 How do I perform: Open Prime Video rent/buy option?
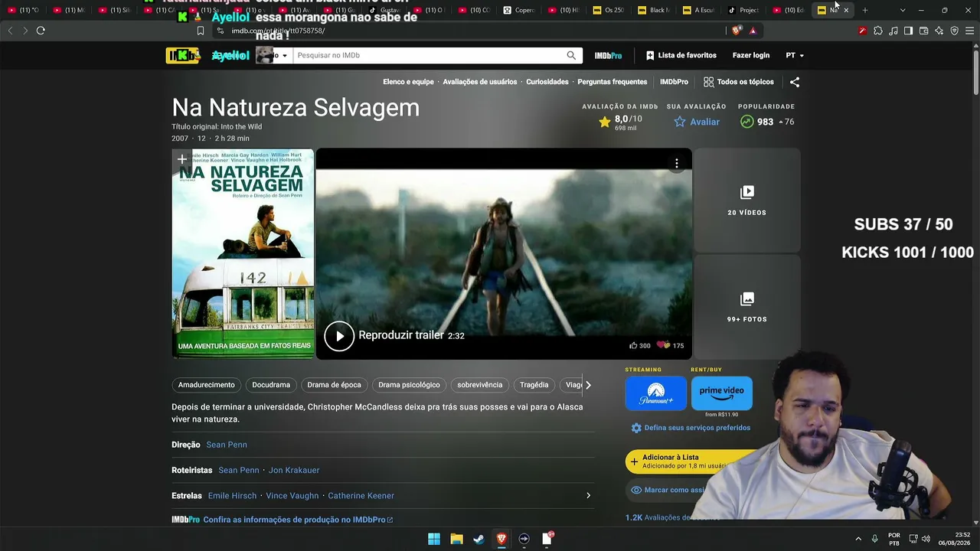[721, 394]
